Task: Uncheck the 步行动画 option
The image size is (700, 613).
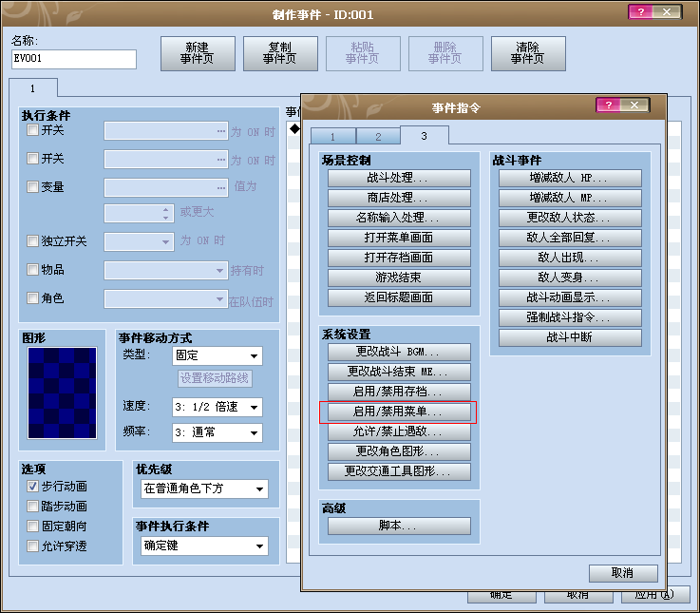Action: pos(32,486)
